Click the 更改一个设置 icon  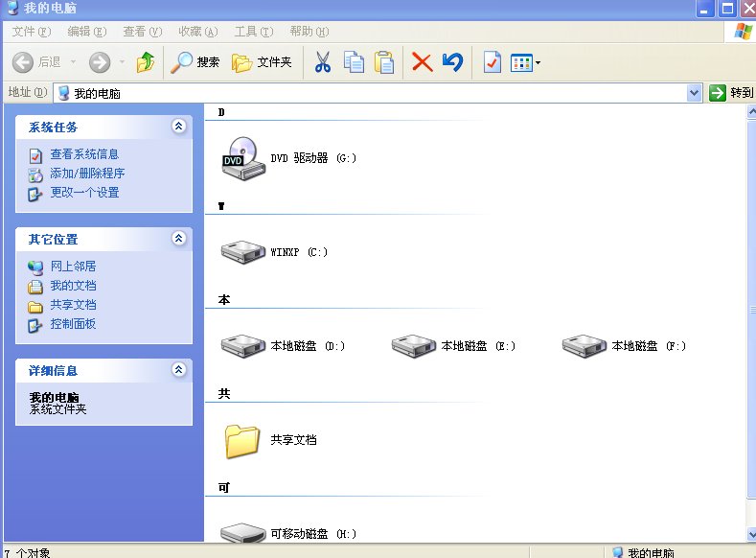pyautogui.click(x=35, y=194)
